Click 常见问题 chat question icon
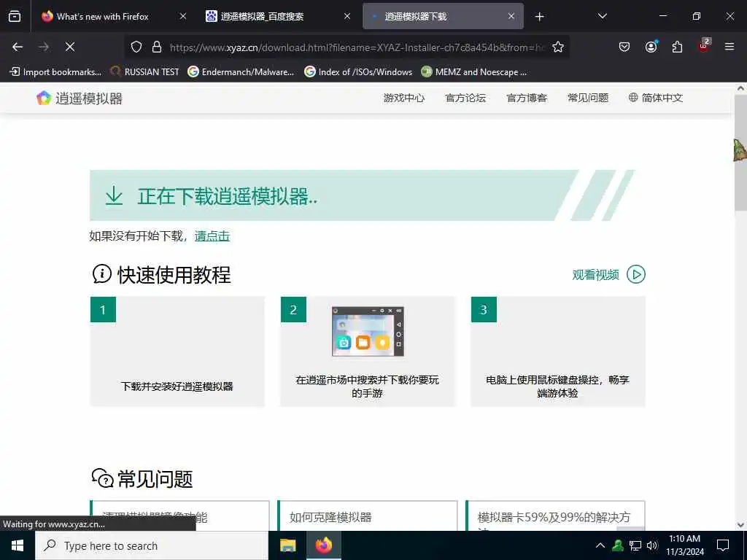The height and width of the screenshot is (560, 747). click(102, 478)
